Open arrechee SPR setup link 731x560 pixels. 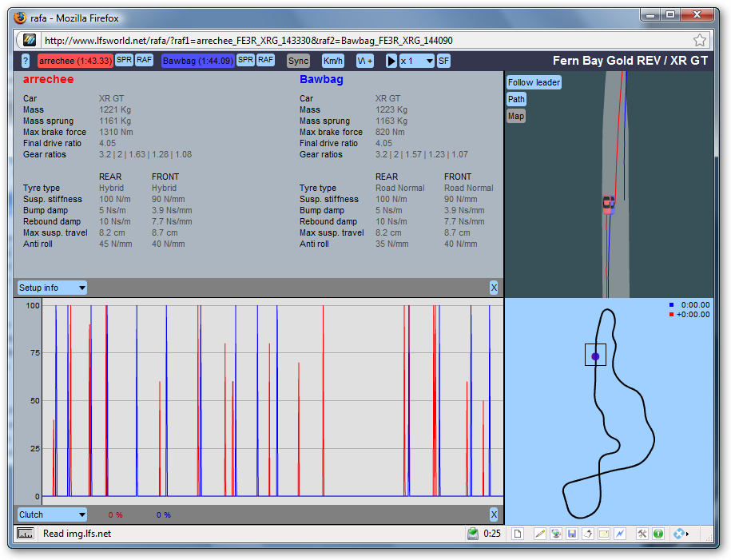point(124,60)
